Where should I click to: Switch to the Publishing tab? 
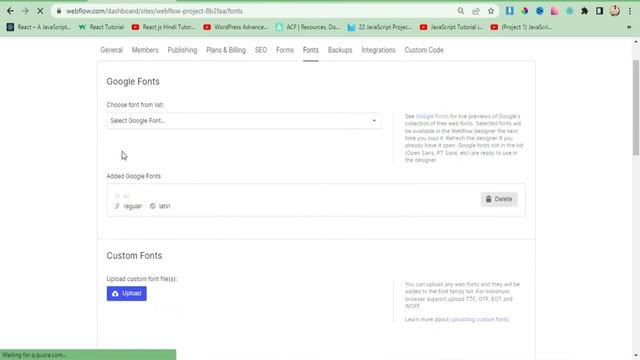[x=182, y=50]
